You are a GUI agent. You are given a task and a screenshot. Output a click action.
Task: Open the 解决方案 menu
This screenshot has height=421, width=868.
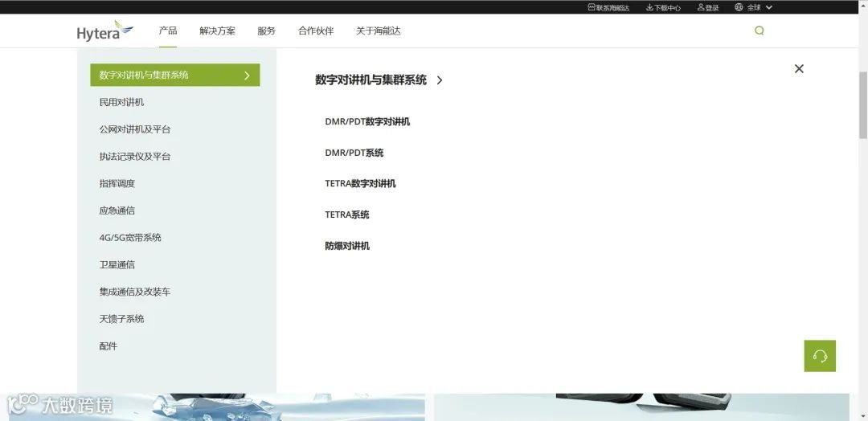tap(217, 31)
